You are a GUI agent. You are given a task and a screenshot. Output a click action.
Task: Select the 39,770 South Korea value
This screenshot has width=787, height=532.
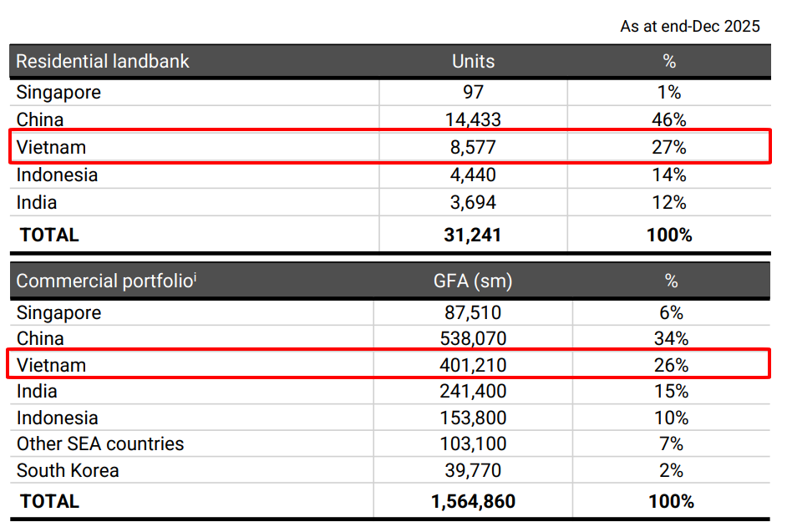(473, 470)
